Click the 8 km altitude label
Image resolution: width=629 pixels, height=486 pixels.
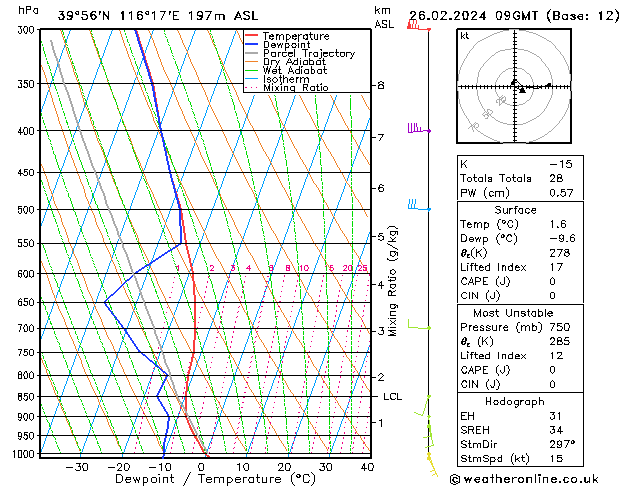tap(381, 85)
